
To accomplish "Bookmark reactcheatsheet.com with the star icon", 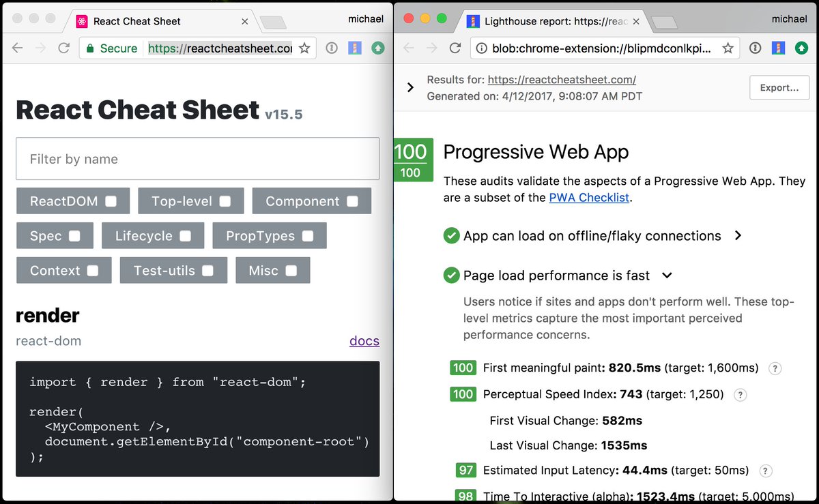I will (304, 48).
